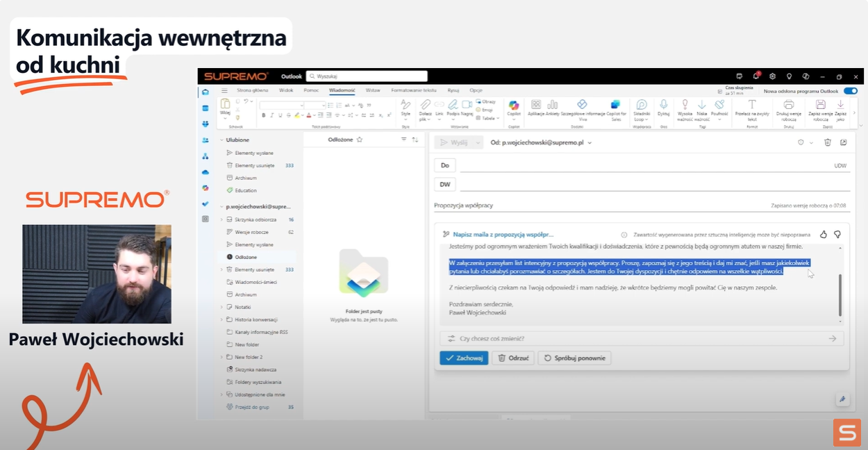The image size is (868, 450).
Task: Click the Spróbuj ponownie button
Action: pos(575,358)
